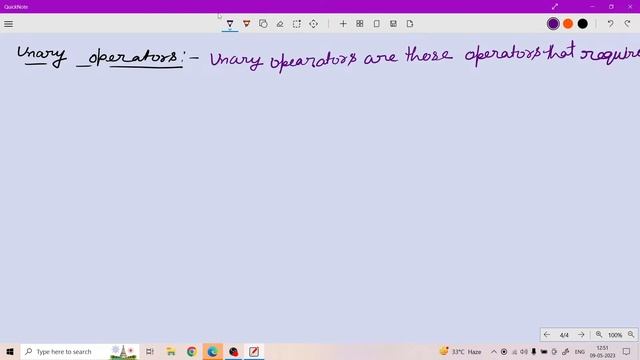Redo the last stroke
Screen dimensions: 640x360
click(x=627, y=24)
